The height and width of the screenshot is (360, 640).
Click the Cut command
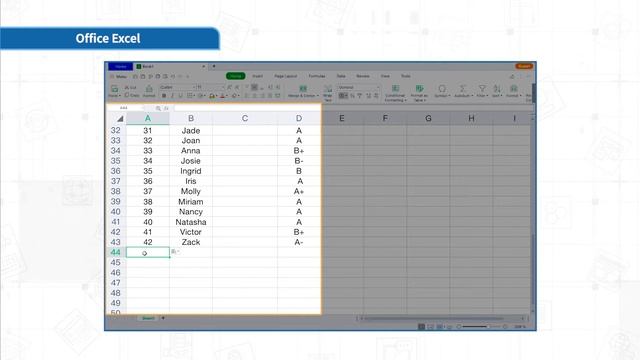[130, 87]
